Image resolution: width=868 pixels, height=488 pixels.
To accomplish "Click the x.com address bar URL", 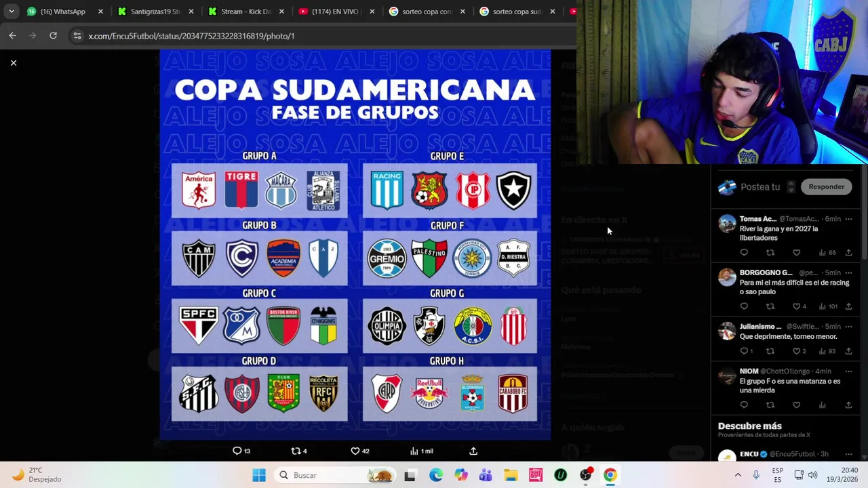I will [x=191, y=36].
